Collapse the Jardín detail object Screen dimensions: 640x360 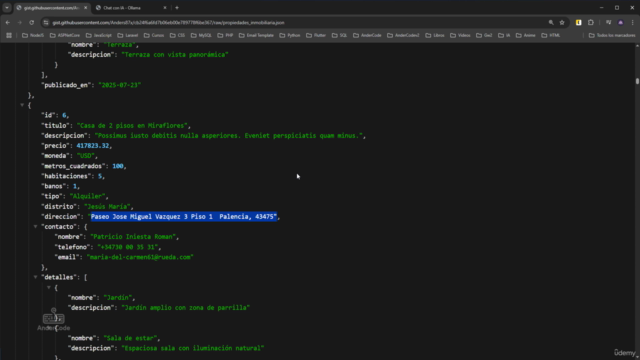49,287
